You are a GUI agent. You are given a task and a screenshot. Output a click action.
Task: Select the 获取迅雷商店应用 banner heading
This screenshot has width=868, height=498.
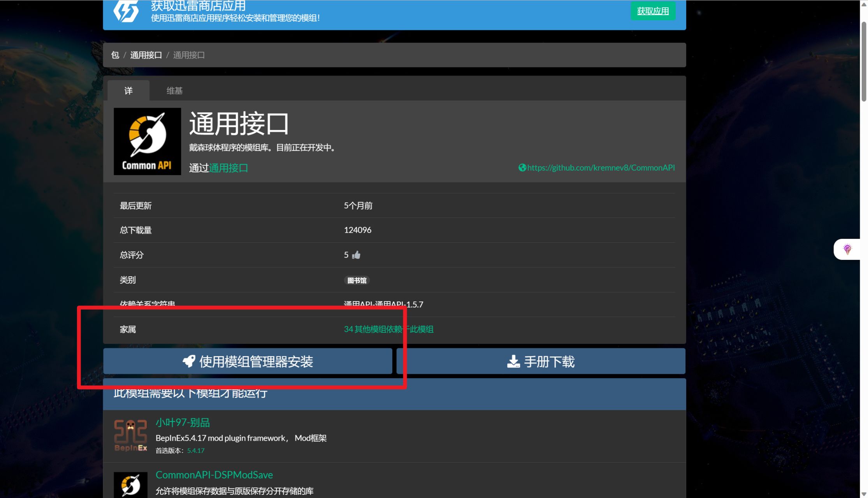coord(198,6)
